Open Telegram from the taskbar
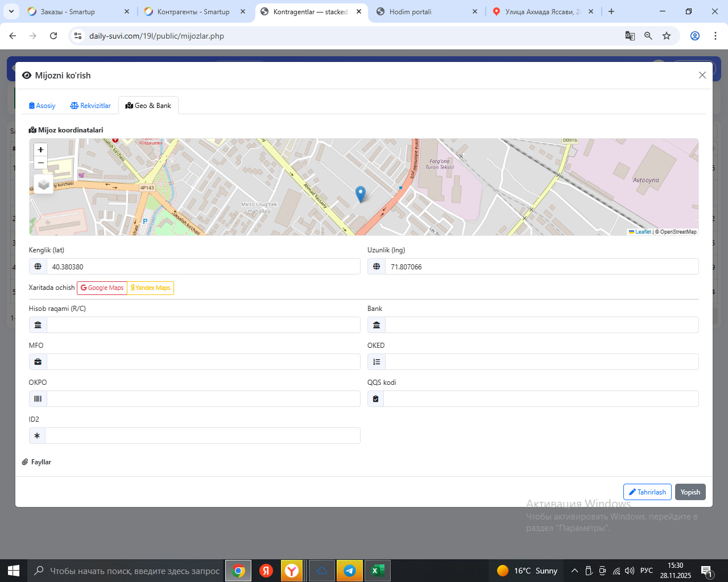Image resolution: width=728 pixels, height=582 pixels. pos(350,571)
